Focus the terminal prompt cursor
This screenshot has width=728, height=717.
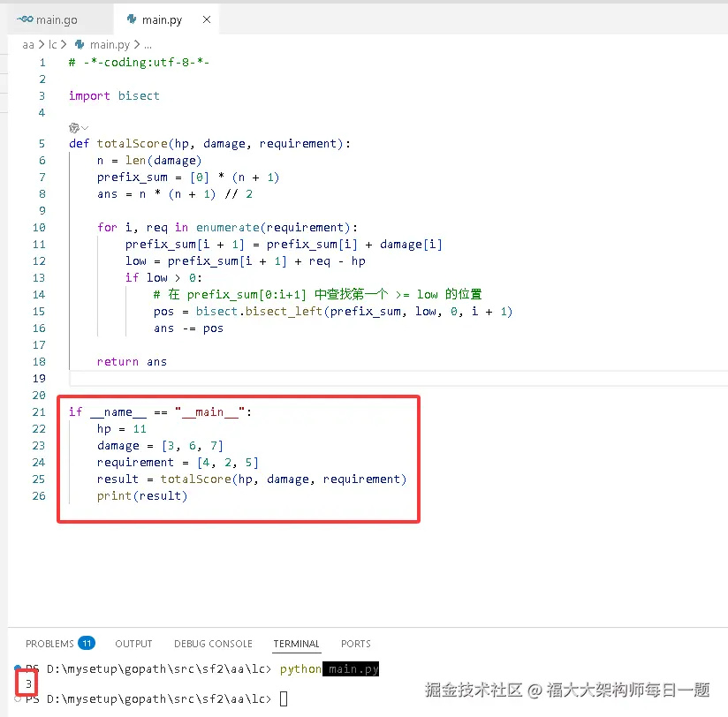click(284, 698)
